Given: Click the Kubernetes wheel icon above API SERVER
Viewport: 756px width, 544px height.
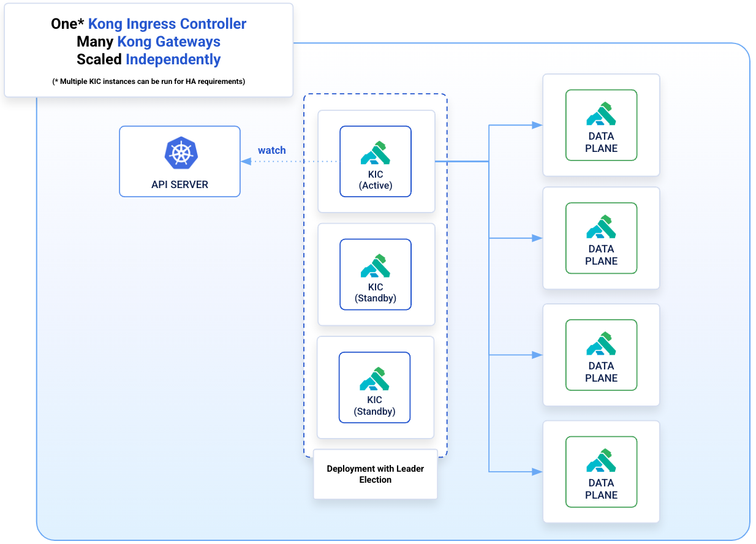Looking at the screenshot, I should 180,153.
